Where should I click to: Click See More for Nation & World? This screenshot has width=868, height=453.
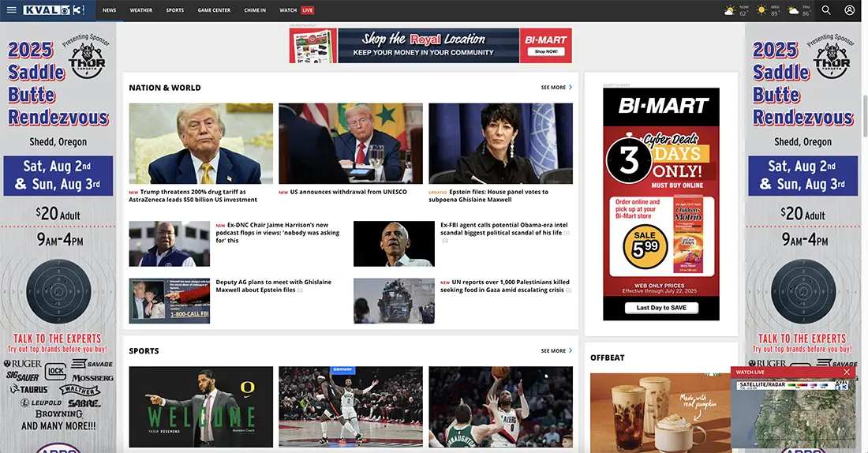pos(556,88)
